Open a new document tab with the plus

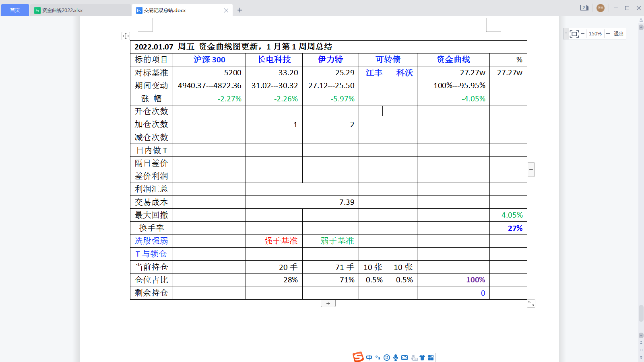coord(239,10)
